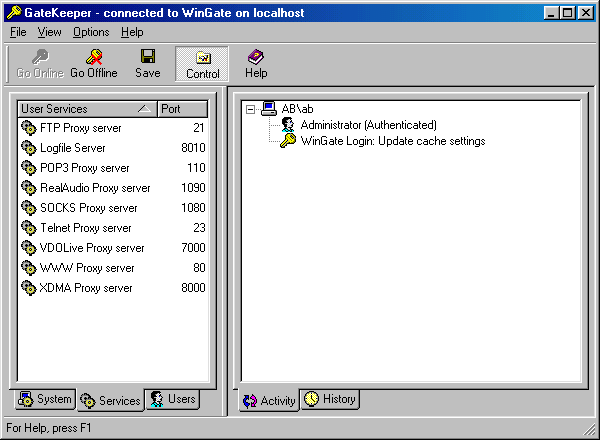Select Administrator (Authenticated) entry
600x440 pixels.
click(368, 125)
